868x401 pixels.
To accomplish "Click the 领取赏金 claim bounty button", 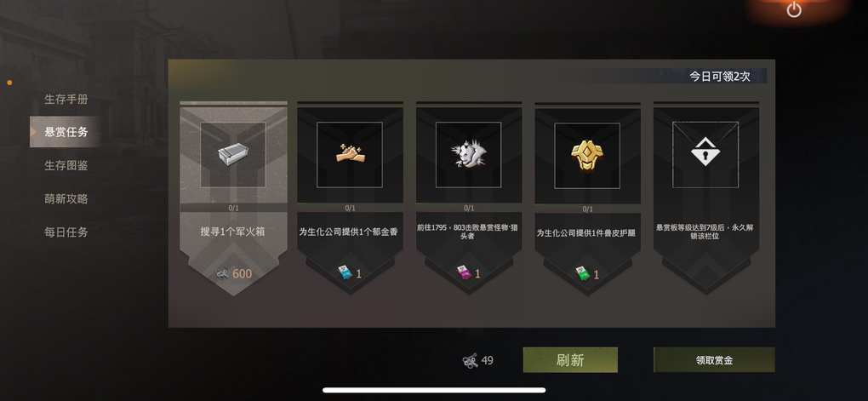I will coord(714,360).
